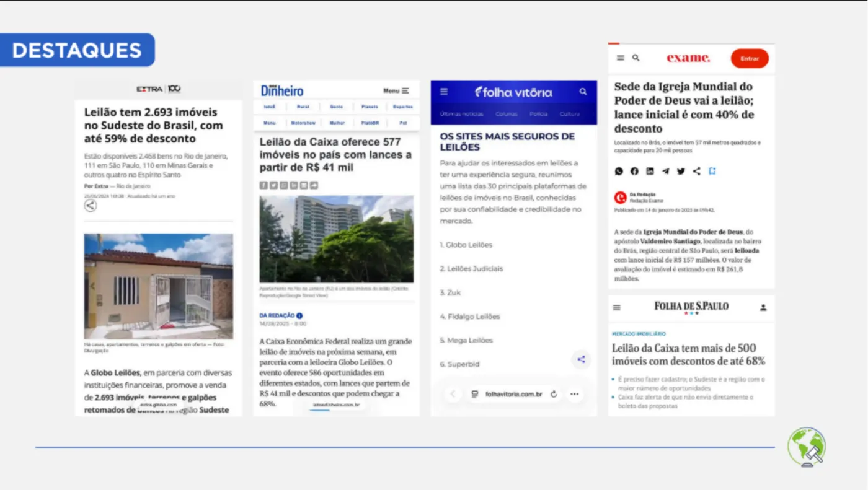Select the Pet tab in Dinheiro
868x490 pixels.
tap(402, 123)
